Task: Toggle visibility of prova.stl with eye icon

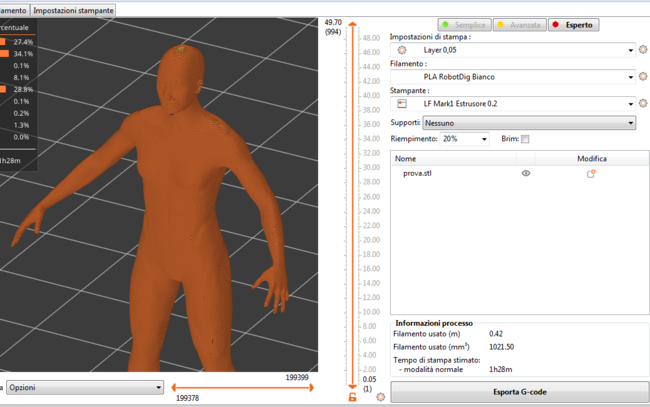Action: (526, 173)
